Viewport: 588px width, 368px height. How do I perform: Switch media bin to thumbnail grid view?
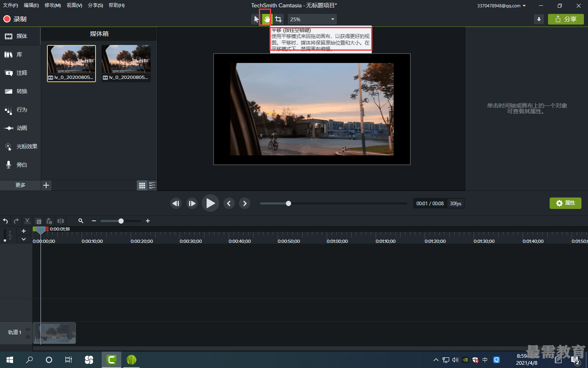coord(142,186)
